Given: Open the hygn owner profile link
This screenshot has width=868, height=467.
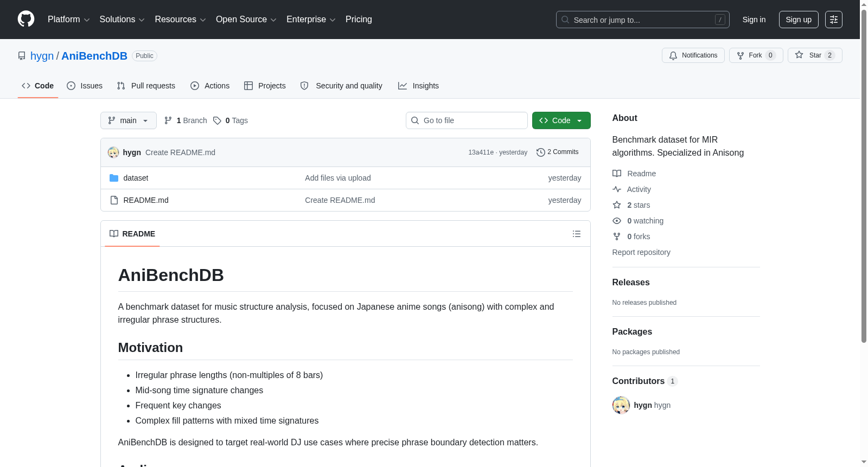Looking at the screenshot, I should point(42,56).
